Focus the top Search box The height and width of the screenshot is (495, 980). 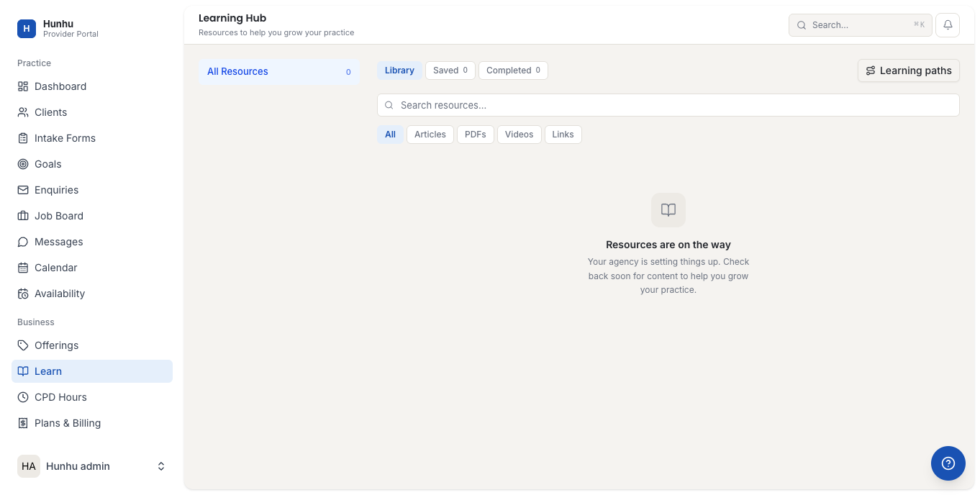(x=861, y=25)
